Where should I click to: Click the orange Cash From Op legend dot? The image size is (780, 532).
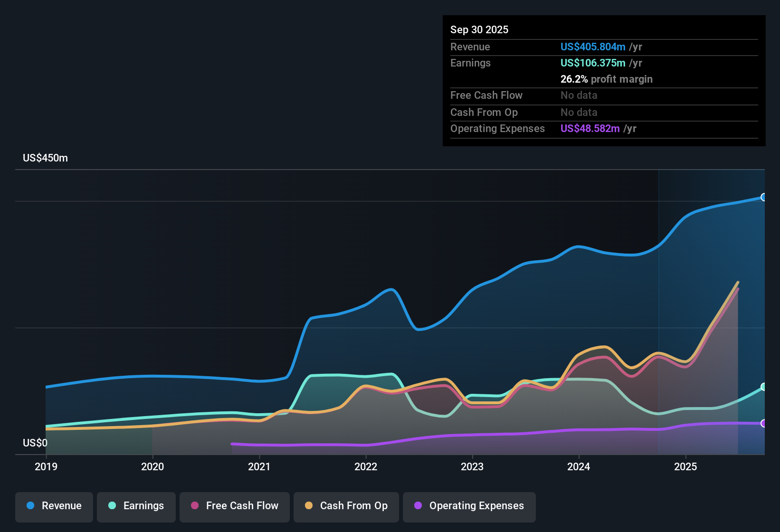(308, 506)
